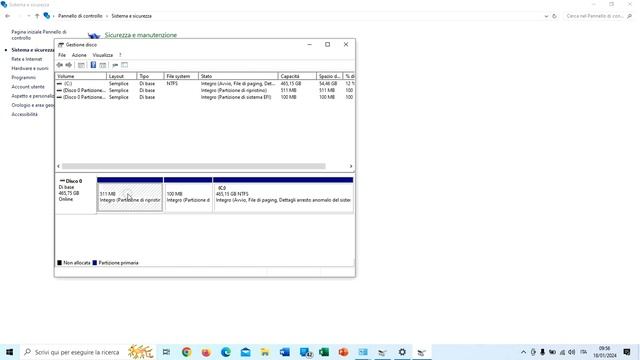Sort by the Stato column header
The image size is (640, 360).
click(238, 76)
